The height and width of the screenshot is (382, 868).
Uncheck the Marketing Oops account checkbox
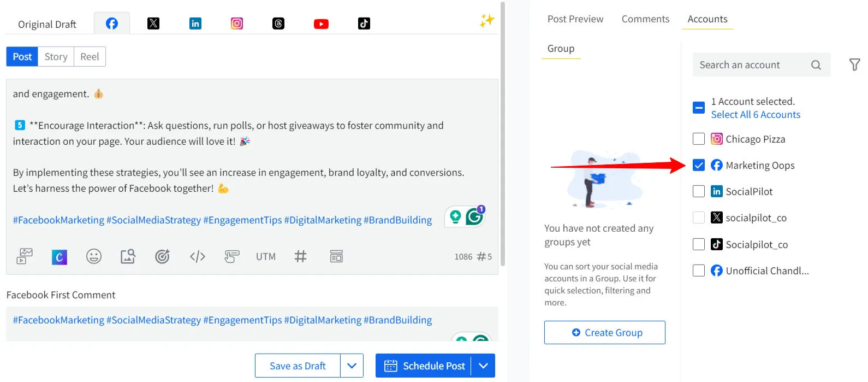(x=699, y=165)
